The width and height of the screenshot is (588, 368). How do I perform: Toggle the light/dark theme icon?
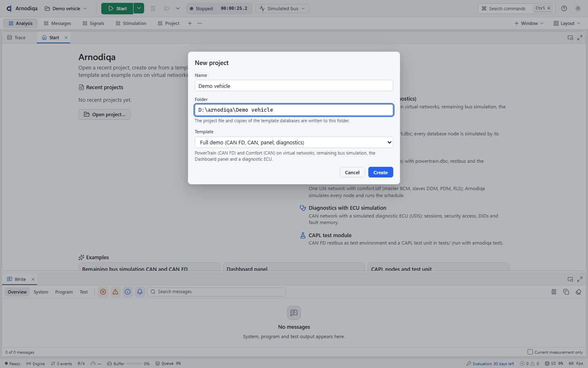[x=578, y=8]
